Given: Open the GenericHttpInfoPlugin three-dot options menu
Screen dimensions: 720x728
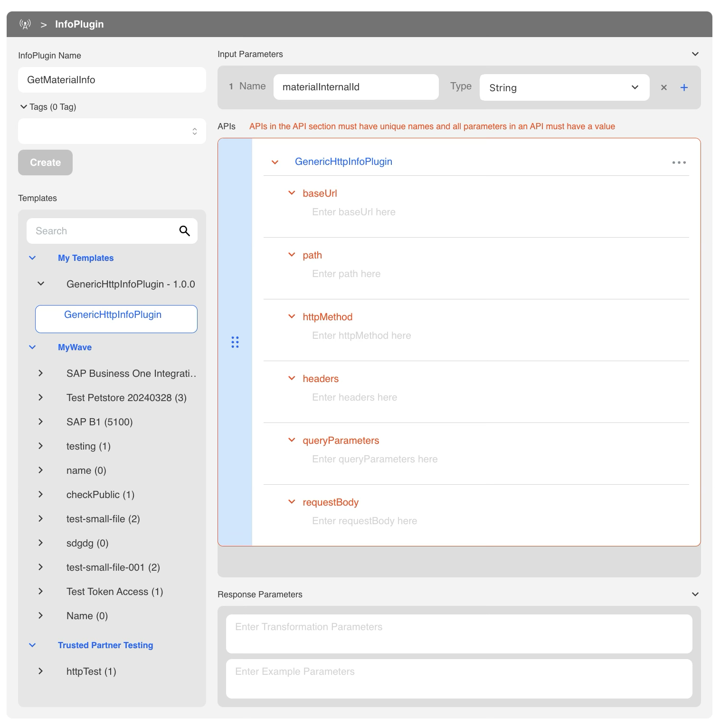Looking at the screenshot, I should 679,163.
